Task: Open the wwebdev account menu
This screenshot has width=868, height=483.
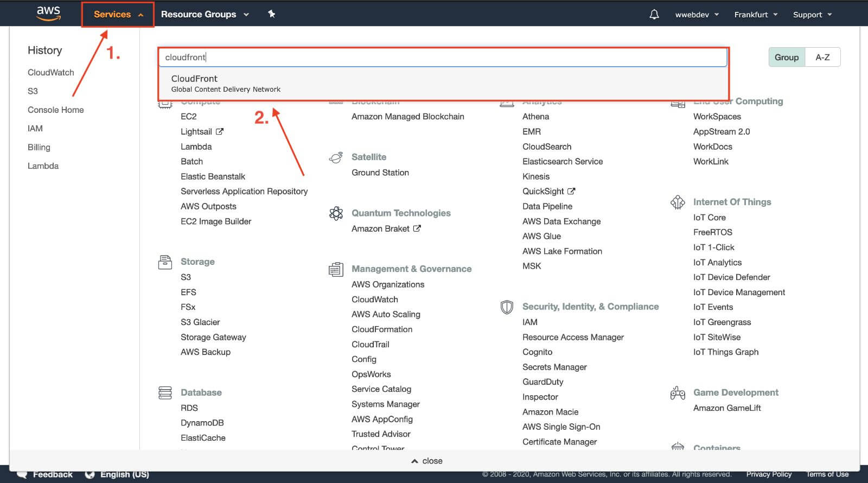Action: [697, 15]
